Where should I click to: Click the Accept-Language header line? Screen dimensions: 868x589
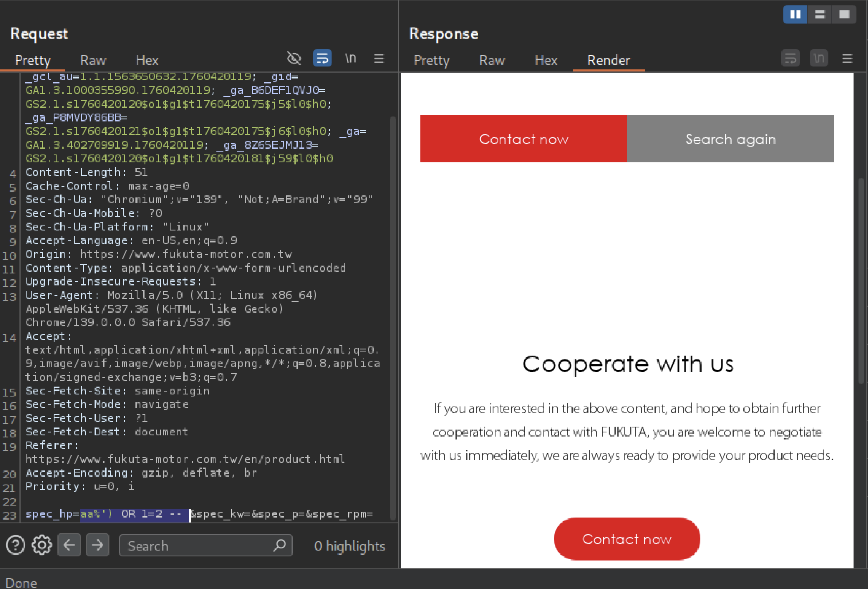click(132, 240)
